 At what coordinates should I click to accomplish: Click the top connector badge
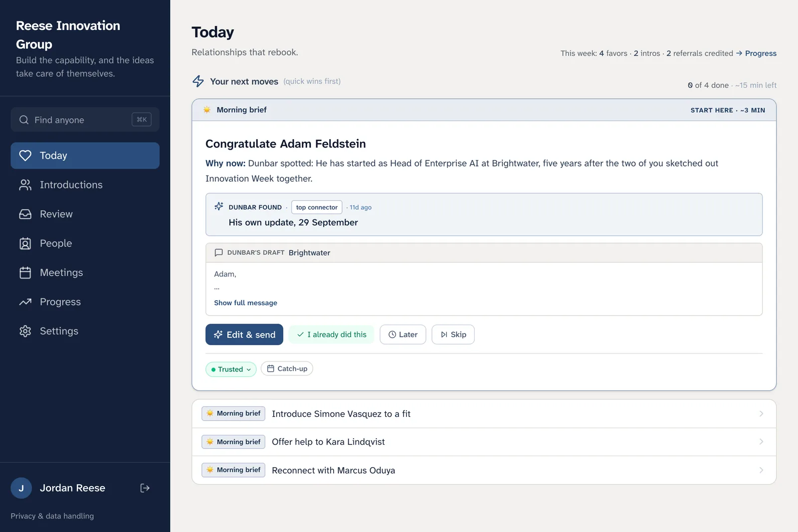coord(317,207)
